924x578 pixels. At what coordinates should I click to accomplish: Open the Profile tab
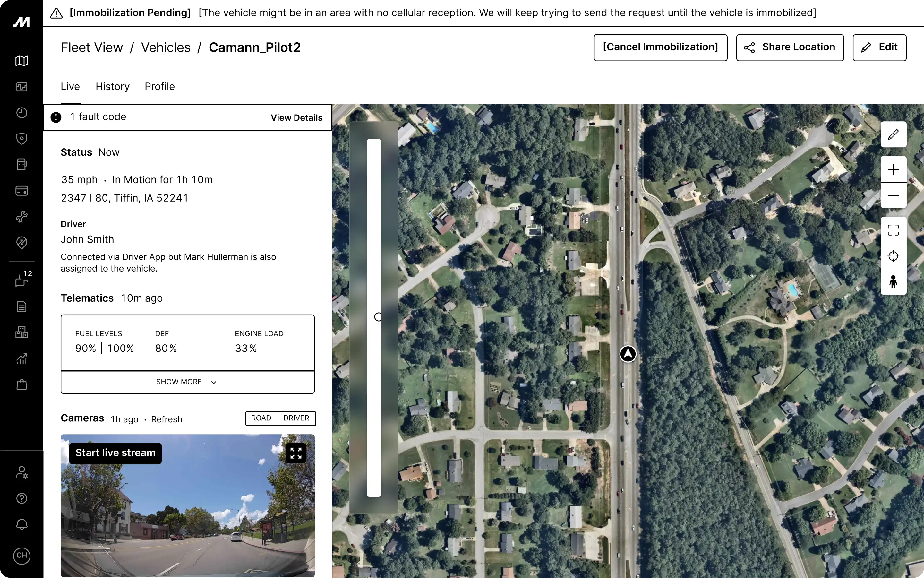(x=159, y=86)
